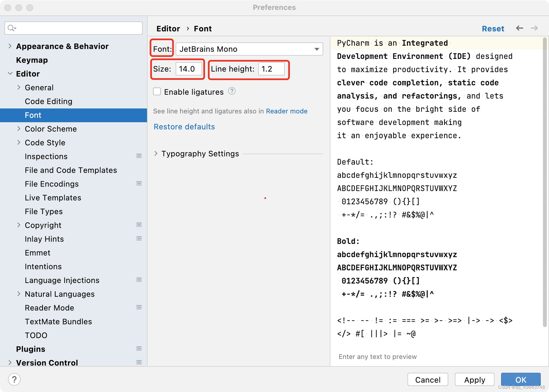The height and width of the screenshot is (392, 549).
Task: Confirm with the OK button
Action: click(x=521, y=380)
